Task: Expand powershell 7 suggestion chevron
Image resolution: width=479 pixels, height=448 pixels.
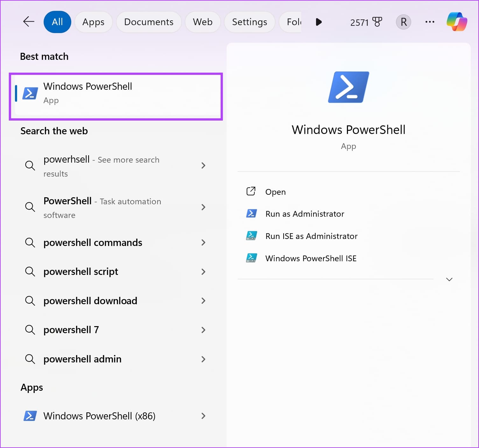Action: (x=203, y=330)
